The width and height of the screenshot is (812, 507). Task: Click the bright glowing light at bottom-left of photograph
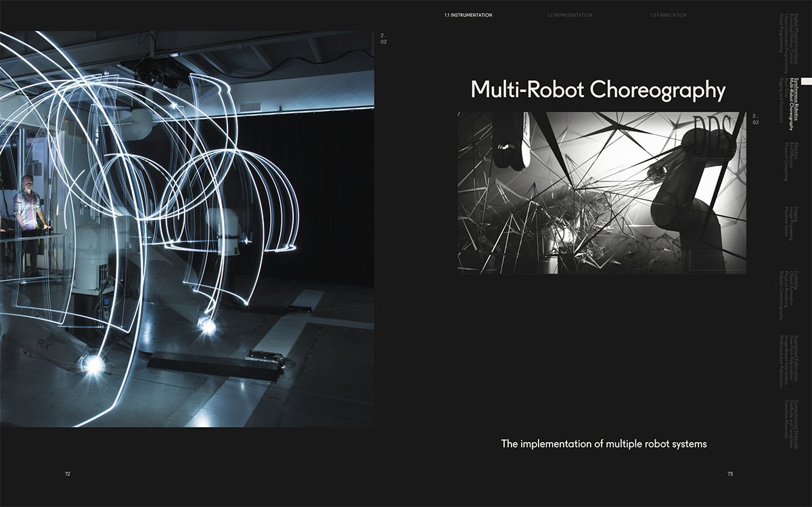click(x=93, y=364)
